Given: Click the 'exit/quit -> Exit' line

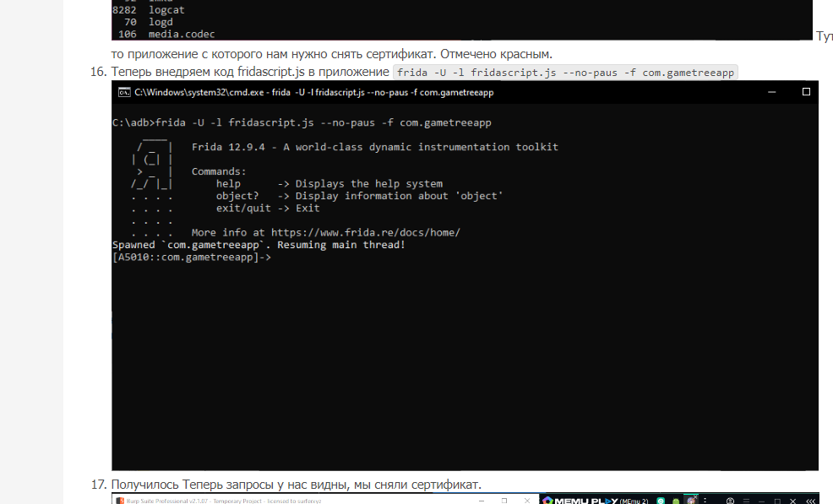Looking at the screenshot, I should click(x=268, y=209).
